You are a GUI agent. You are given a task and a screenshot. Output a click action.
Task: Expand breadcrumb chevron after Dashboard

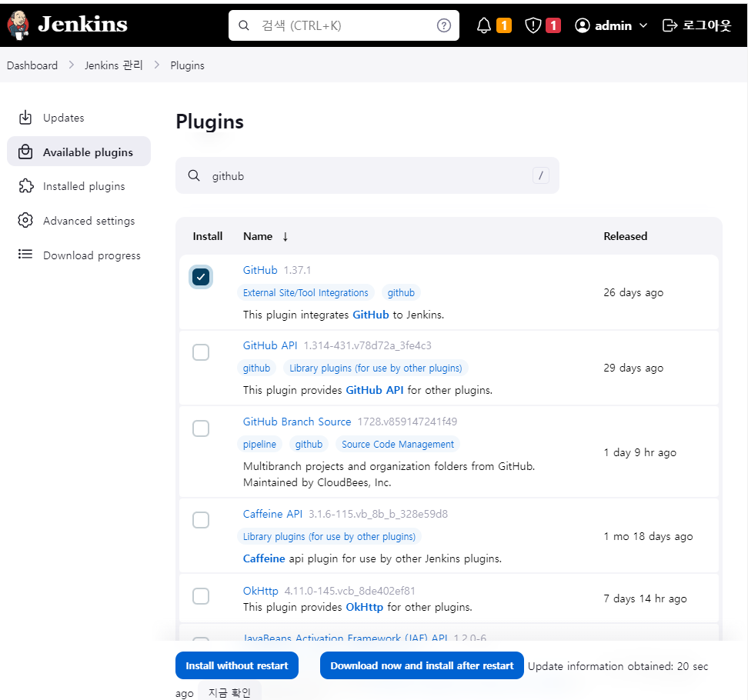72,65
